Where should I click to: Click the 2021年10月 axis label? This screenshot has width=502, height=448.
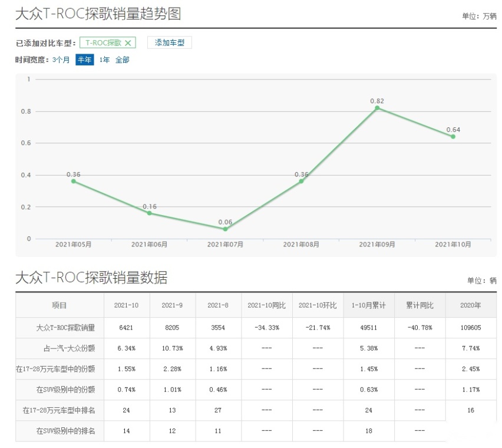(x=453, y=245)
